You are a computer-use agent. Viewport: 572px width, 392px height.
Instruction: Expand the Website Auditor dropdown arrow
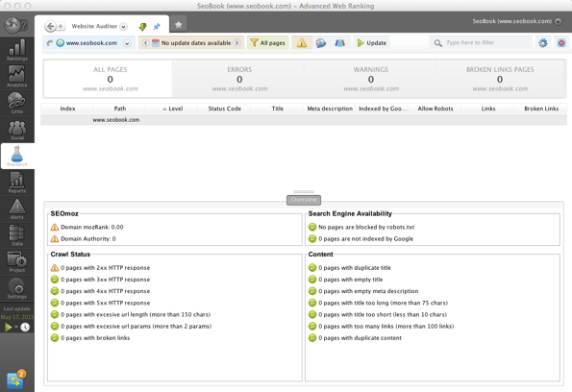coord(124,27)
